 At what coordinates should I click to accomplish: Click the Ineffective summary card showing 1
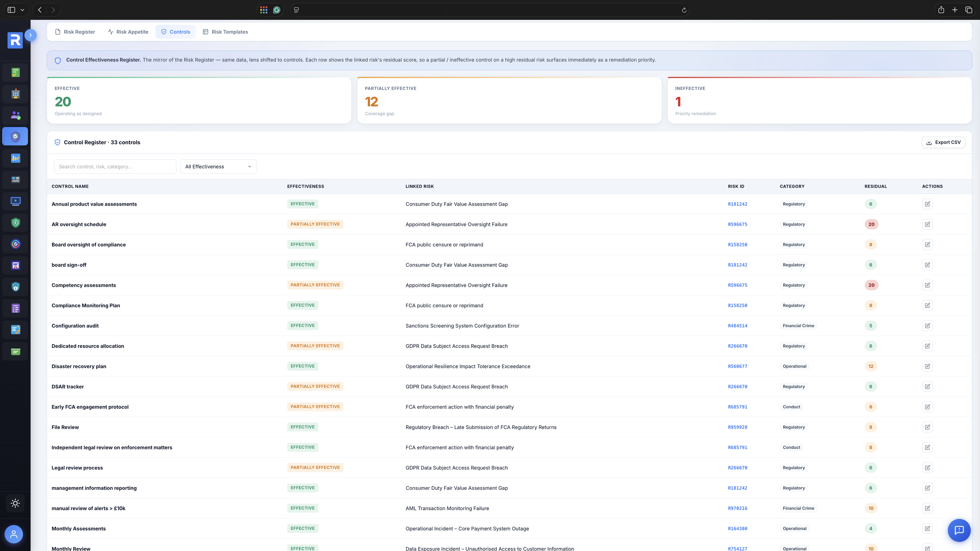pos(820,100)
